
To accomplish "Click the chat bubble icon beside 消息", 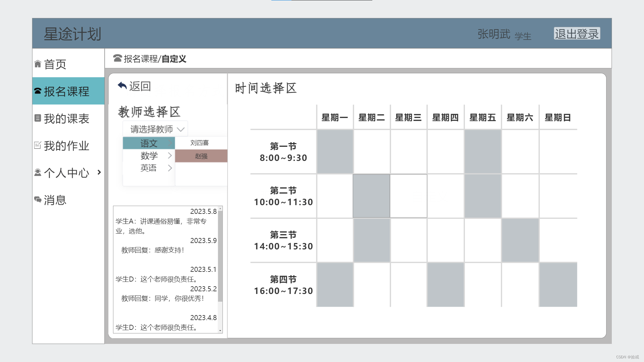I will click(38, 200).
